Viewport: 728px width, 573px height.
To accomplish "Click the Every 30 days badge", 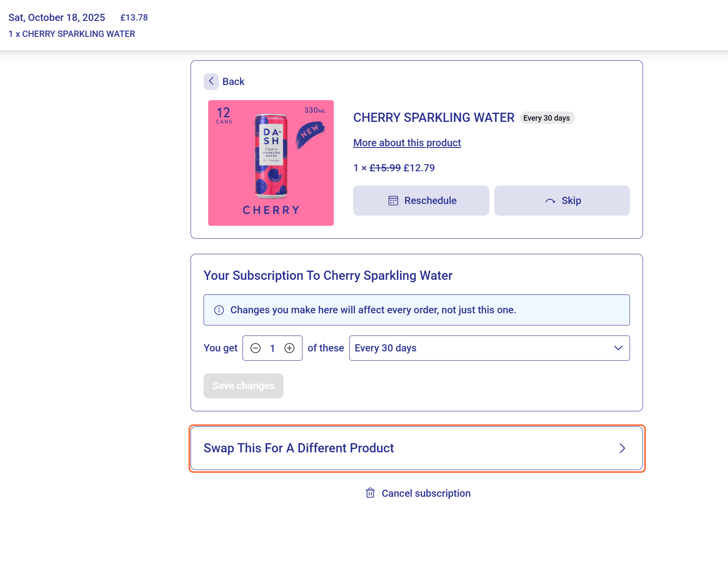I will (547, 118).
